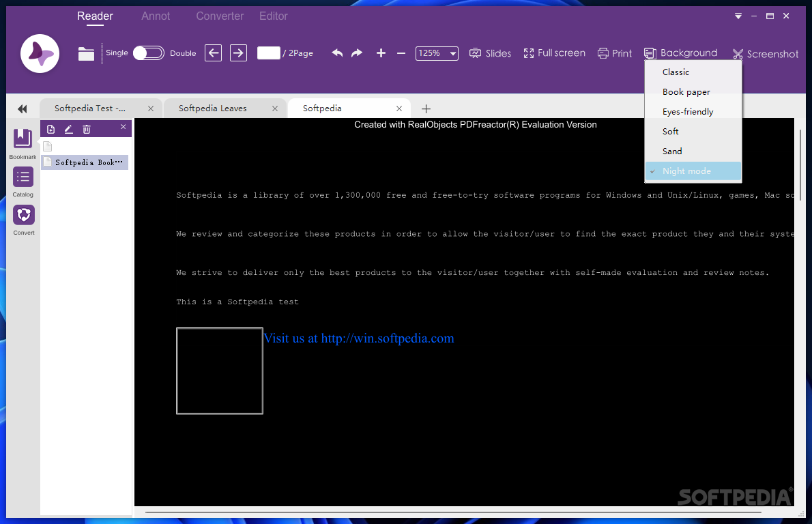
Task: Close the active Softpedia tab
Action: point(398,108)
